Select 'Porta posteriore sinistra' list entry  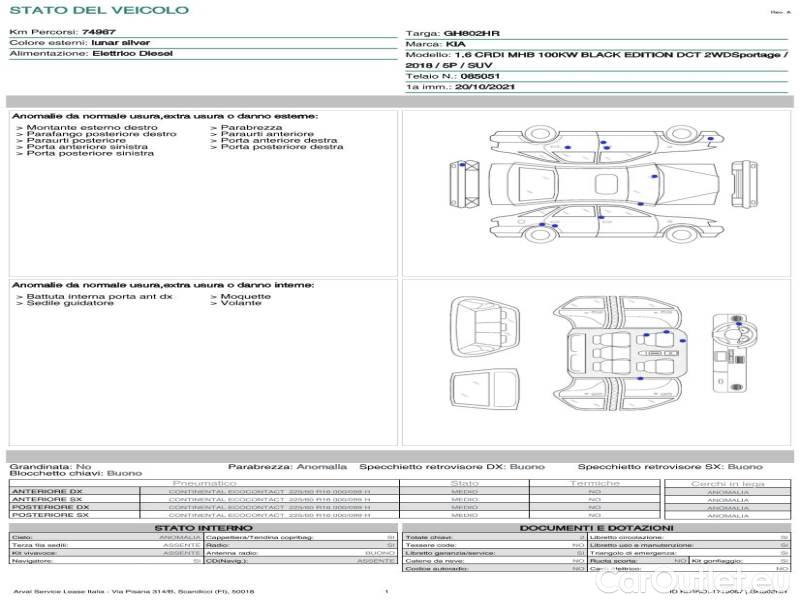point(90,153)
